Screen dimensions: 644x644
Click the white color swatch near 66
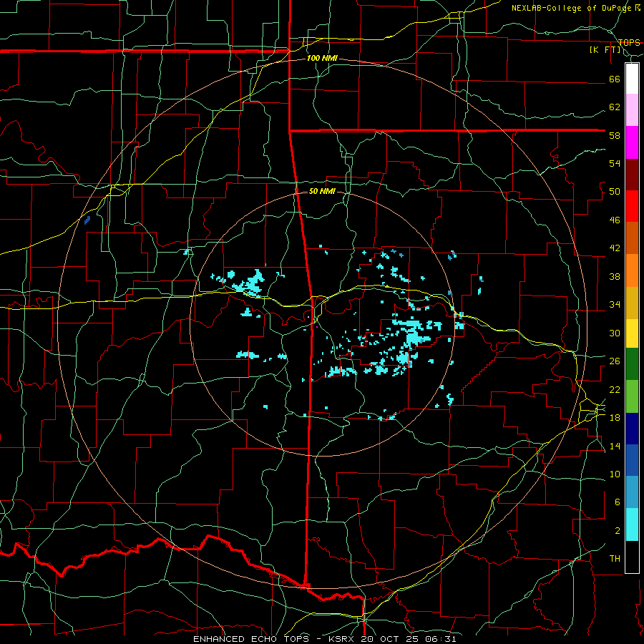[632, 79]
